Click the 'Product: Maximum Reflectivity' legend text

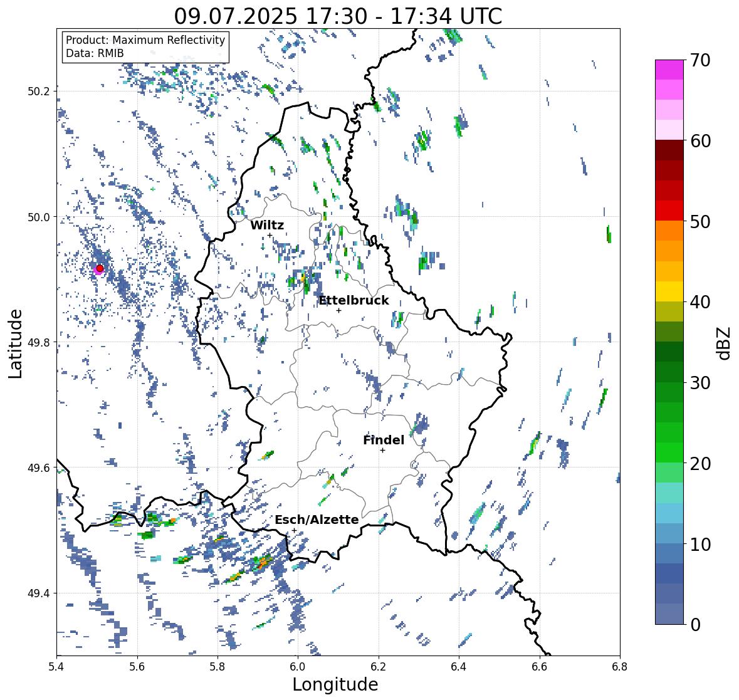click(145, 40)
